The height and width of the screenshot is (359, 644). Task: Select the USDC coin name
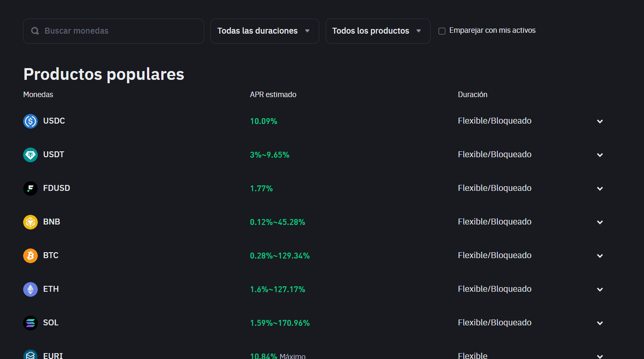coord(54,121)
